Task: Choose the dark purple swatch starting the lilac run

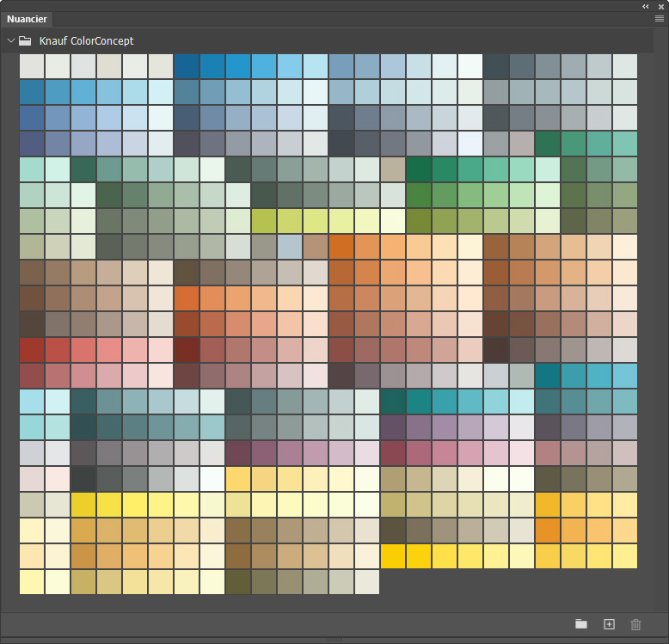Action: (392, 427)
